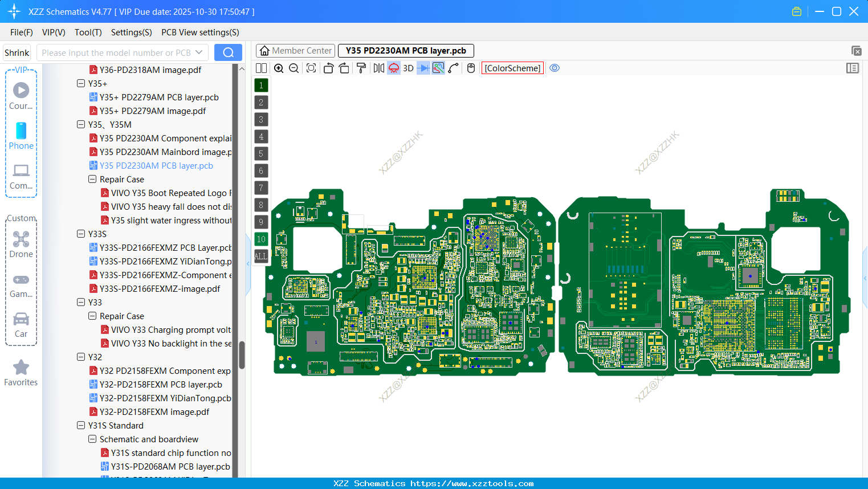This screenshot has height=489, width=868.
Task: Collapse the Repair Case group under Y35
Action: pos(92,179)
